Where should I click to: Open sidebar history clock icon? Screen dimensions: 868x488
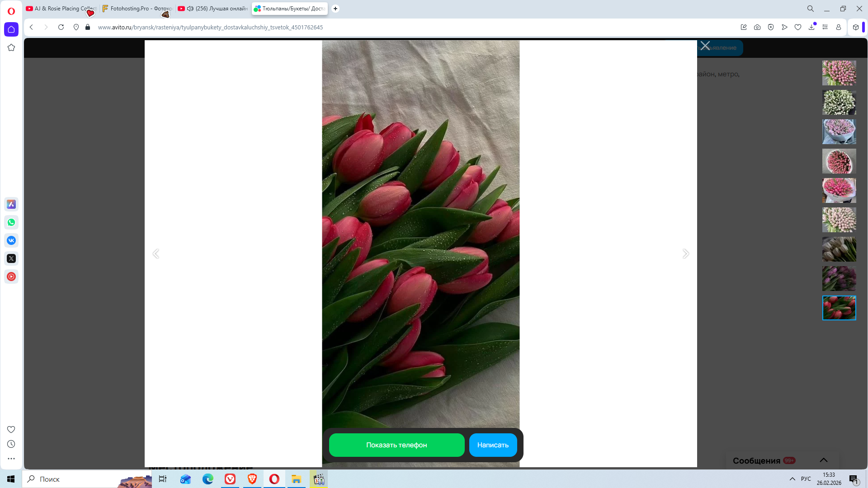coord(11,444)
